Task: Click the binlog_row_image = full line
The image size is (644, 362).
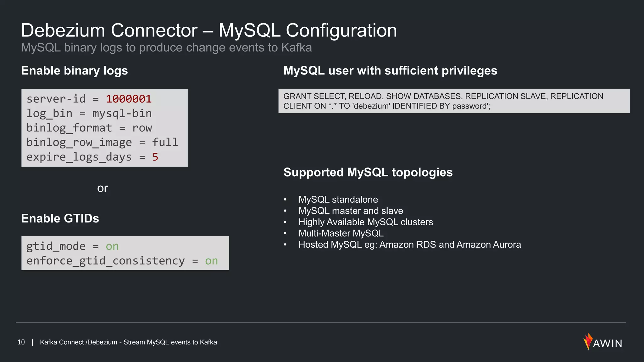Action: (x=102, y=142)
